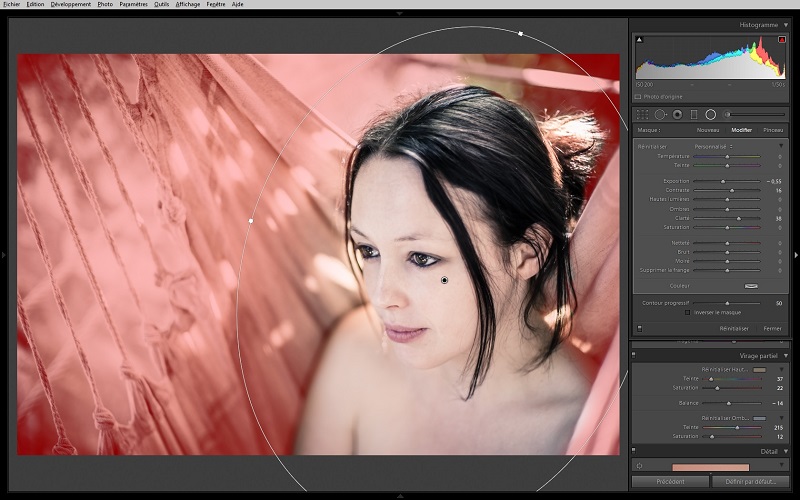Open the Développement menu
The image size is (800, 500).
coord(70,4)
